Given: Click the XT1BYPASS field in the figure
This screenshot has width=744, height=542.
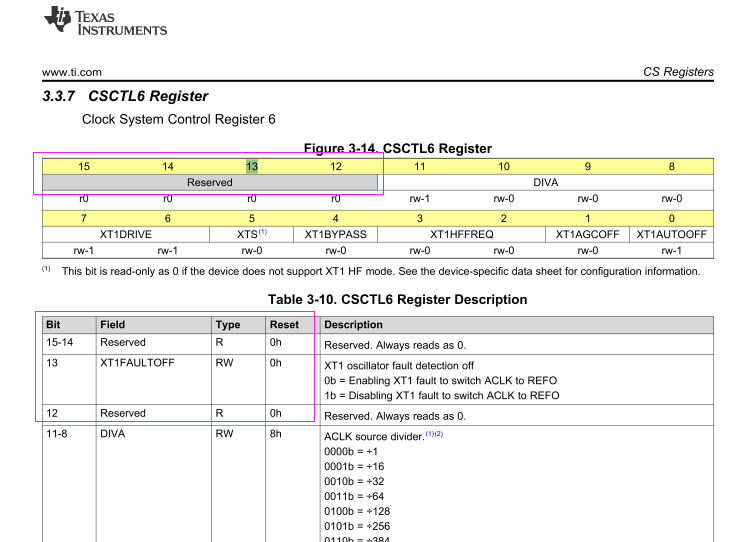Looking at the screenshot, I should 335,234.
